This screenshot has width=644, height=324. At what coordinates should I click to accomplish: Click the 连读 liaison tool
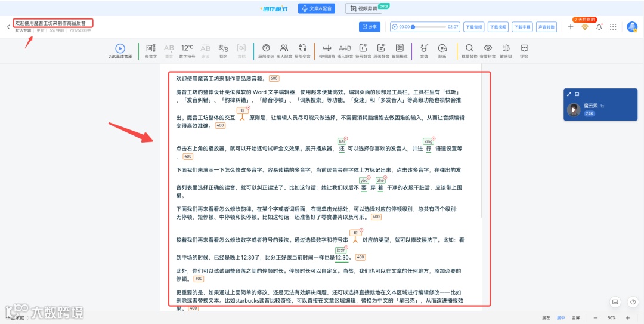coord(205,51)
